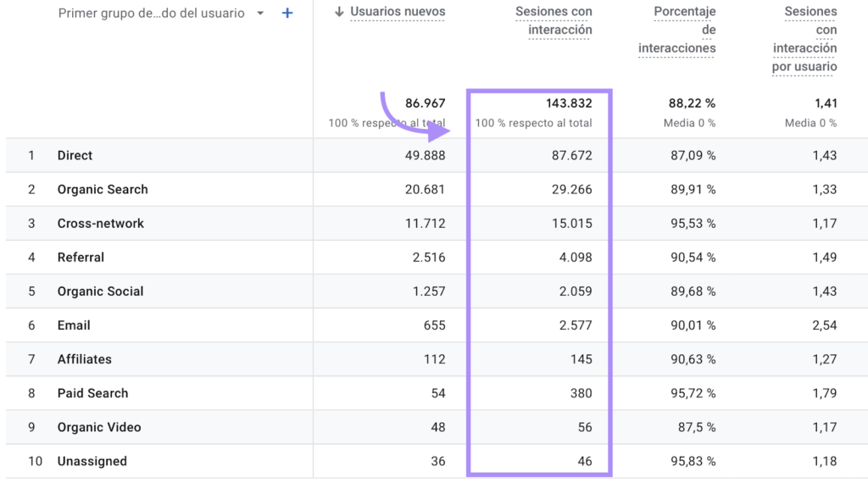Image resolution: width=868 pixels, height=483 pixels.
Task: Open the primary channel group dimension dropdown
Action: tap(260, 14)
